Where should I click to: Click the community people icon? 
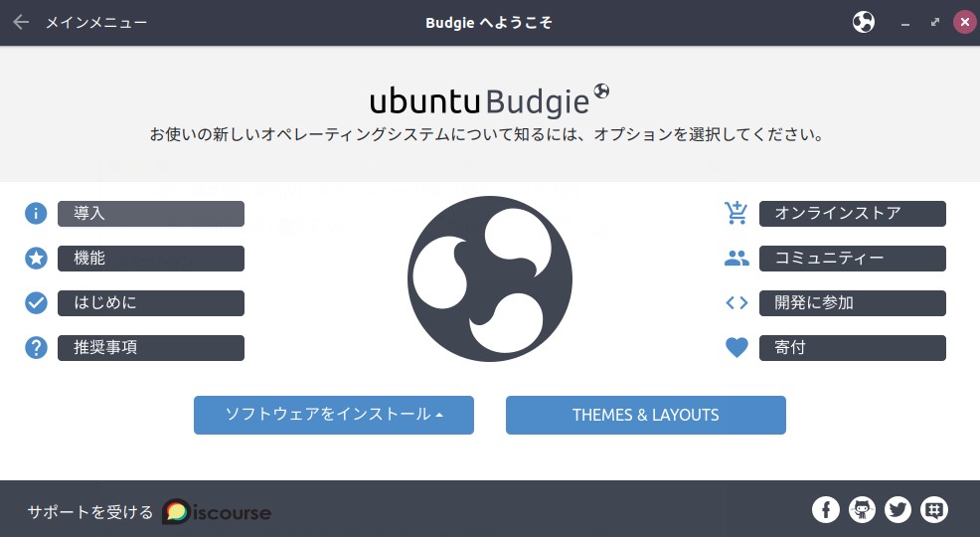click(x=736, y=259)
